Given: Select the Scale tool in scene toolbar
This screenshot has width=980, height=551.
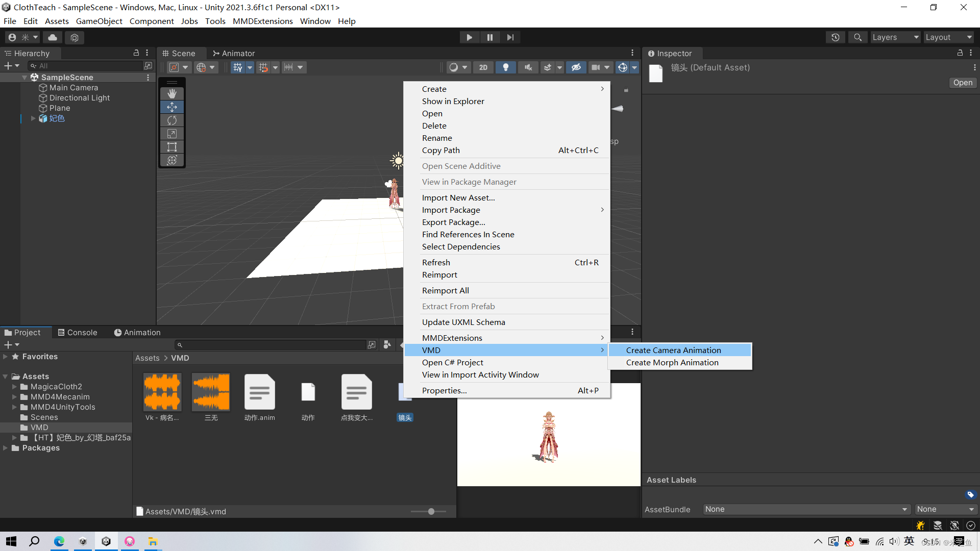Looking at the screenshot, I should pyautogui.click(x=172, y=134).
